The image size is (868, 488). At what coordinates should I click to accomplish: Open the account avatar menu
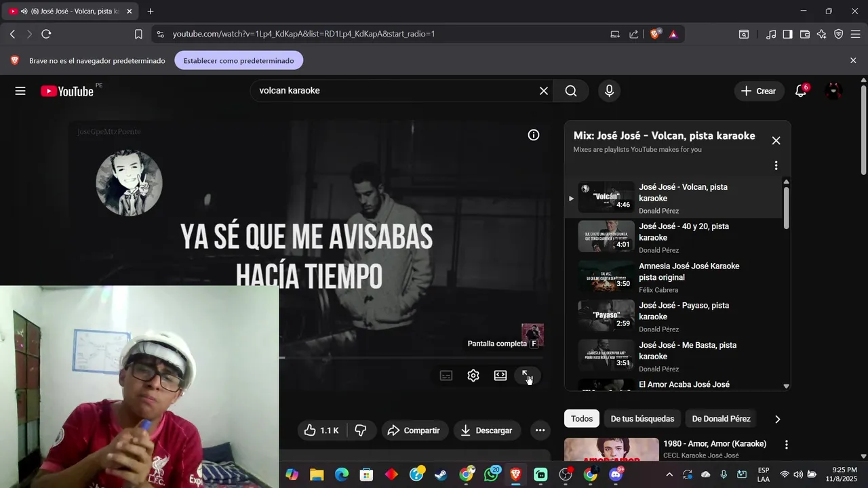coord(833,91)
